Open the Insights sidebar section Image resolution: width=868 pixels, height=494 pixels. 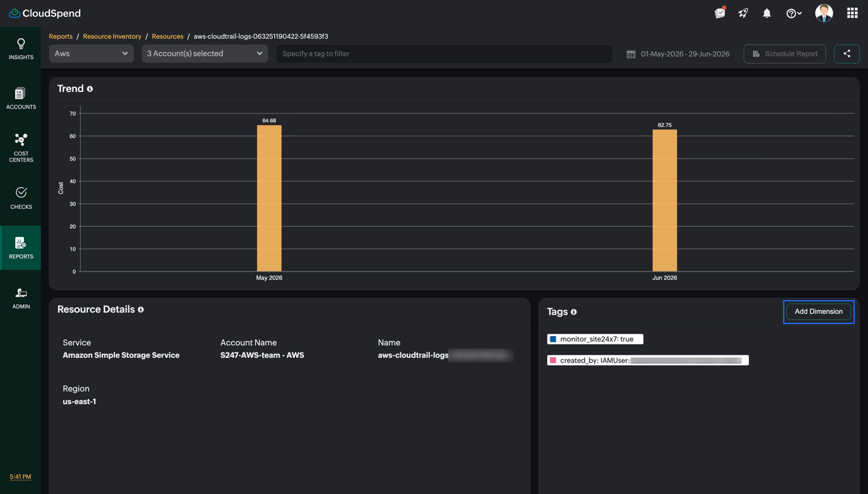coord(20,49)
